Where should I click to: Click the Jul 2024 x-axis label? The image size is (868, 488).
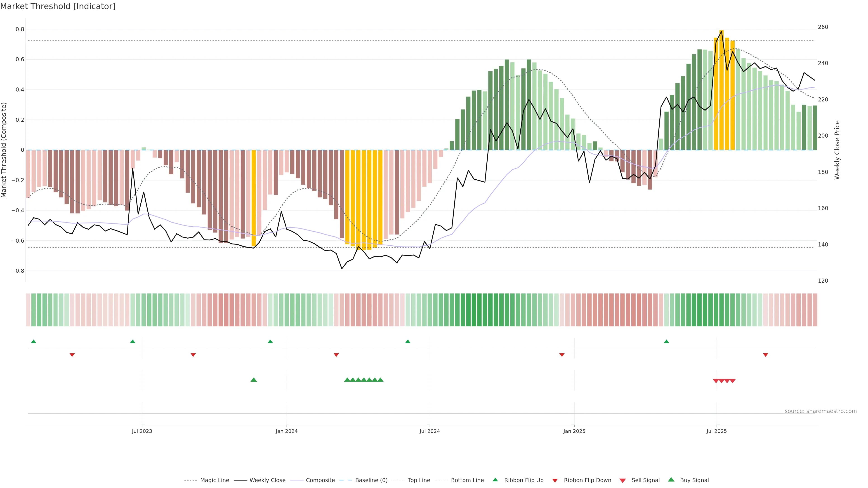429,431
